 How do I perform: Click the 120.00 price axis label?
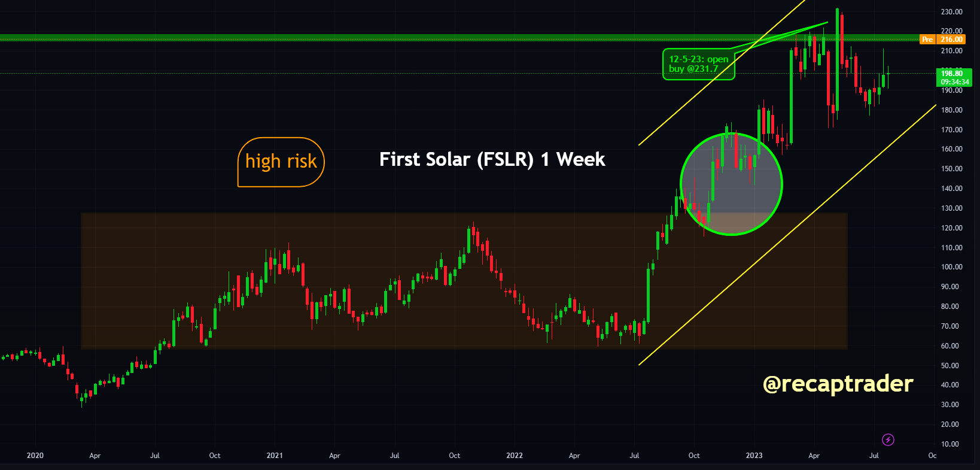951,228
